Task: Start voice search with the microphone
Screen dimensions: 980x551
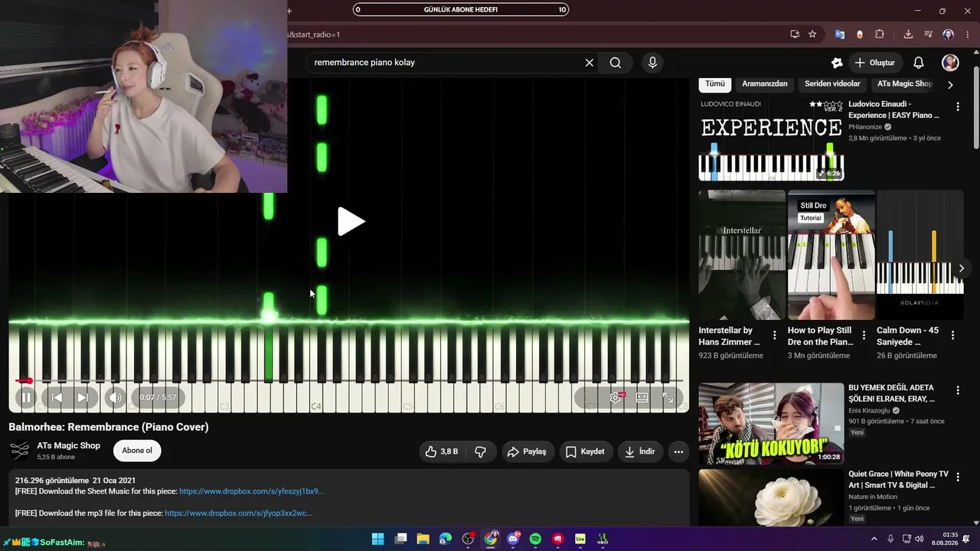Action: [x=652, y=63]
